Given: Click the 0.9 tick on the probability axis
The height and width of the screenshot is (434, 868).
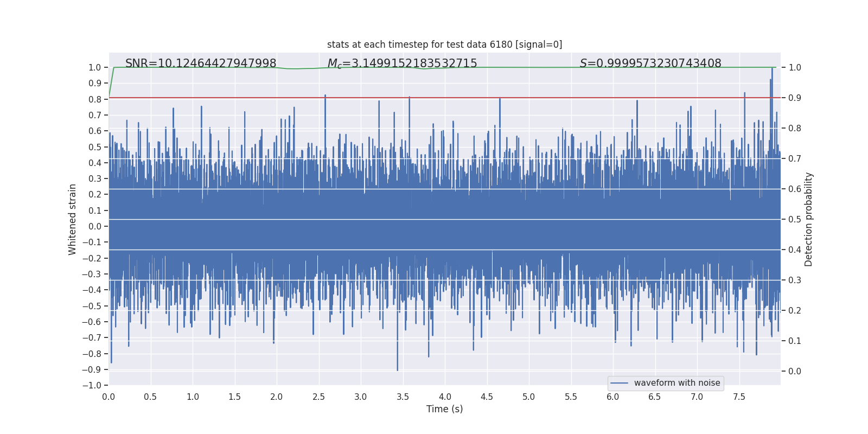Looking at the screenshot, I should coord(795,98).
